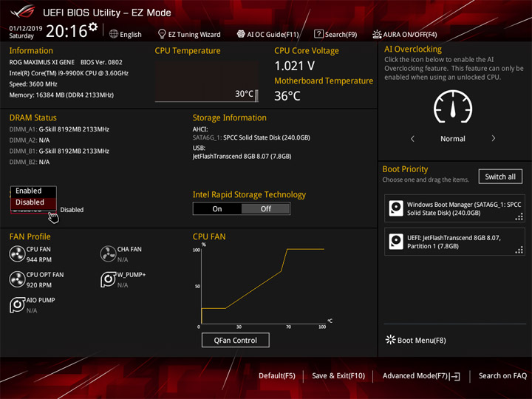Open QFan Control

pyautogui.click(x=236, y=340)
